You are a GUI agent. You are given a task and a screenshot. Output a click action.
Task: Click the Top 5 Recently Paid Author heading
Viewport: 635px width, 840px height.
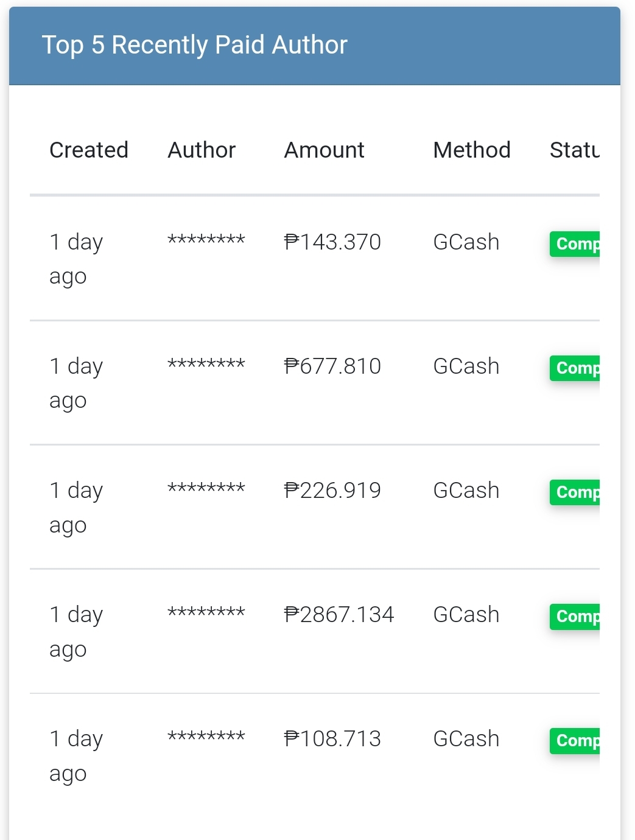(x=194, y=45)
